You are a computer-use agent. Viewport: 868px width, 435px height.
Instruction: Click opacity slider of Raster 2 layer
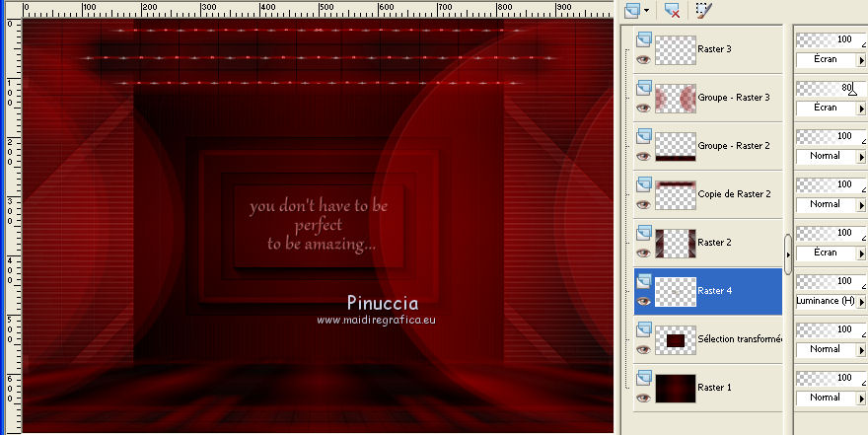point(831,233)
